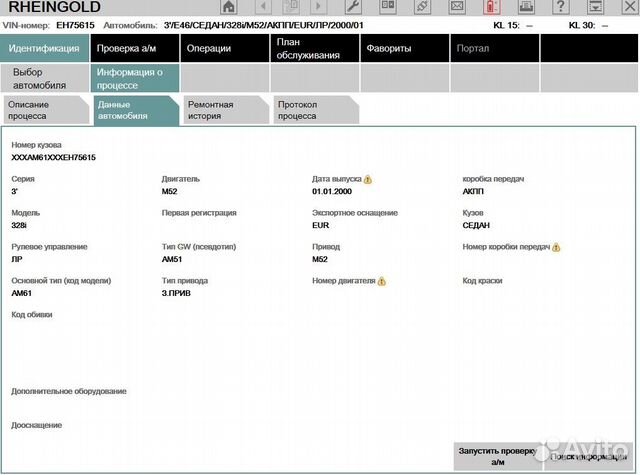Click the back arrow navigation icon

point(263,7)
